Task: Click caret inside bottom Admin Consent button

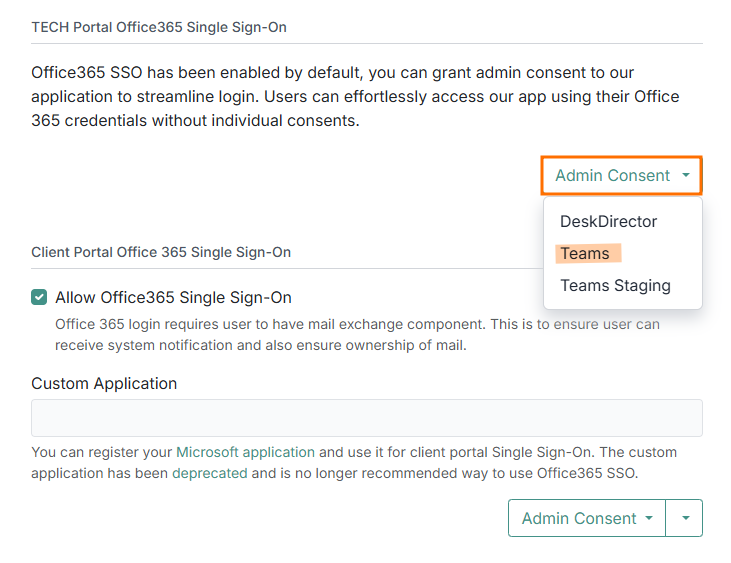Action: (x=649, y=519)
